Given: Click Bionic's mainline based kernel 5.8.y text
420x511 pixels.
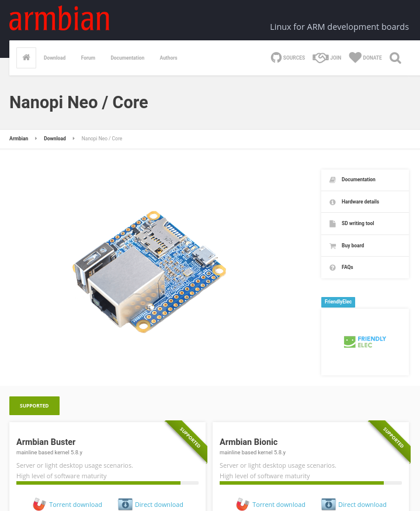Looking at the screenshot, I should click(x=252, y=453).
